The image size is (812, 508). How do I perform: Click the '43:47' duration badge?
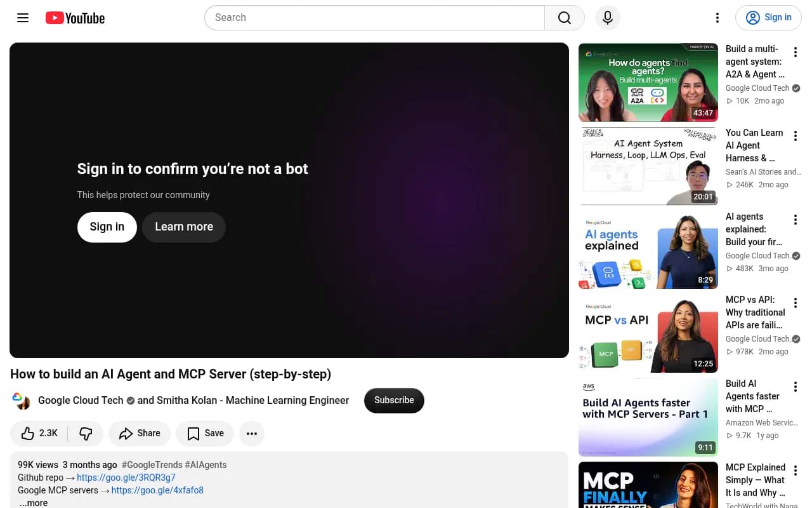[x=703, y=113]
